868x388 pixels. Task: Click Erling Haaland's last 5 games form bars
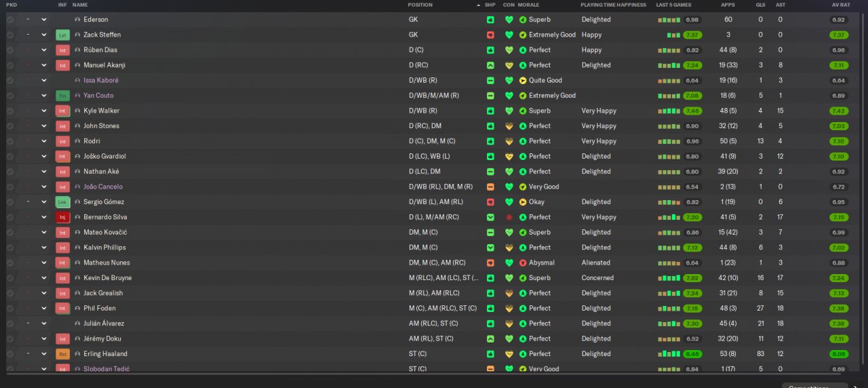pos(668,354)
